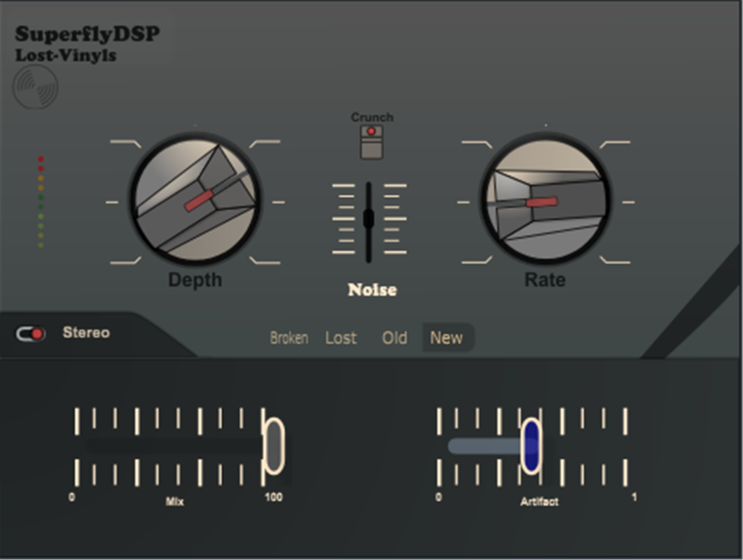Click the vinyl record logo icon
The height and width of the screenshot is (560, 743).
tap(36, 87)
